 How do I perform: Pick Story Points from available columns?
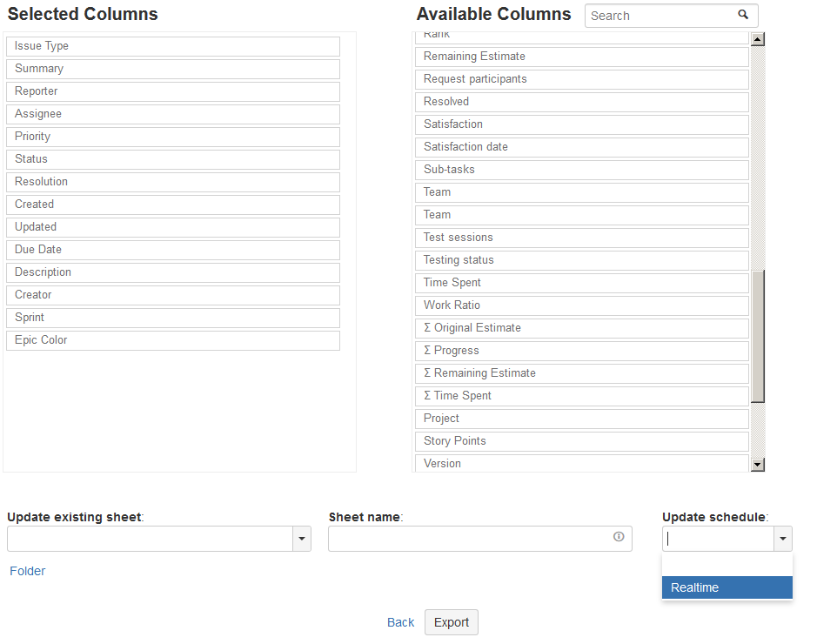pos(581,441)
